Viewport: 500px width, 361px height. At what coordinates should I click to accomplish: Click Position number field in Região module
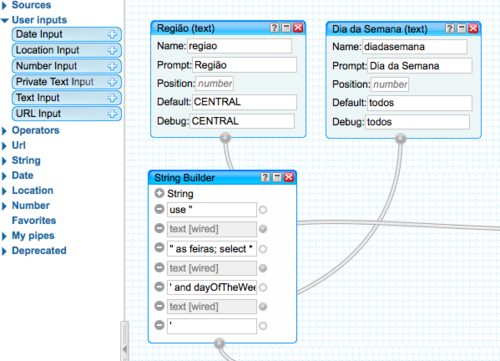tap(214, 83)
